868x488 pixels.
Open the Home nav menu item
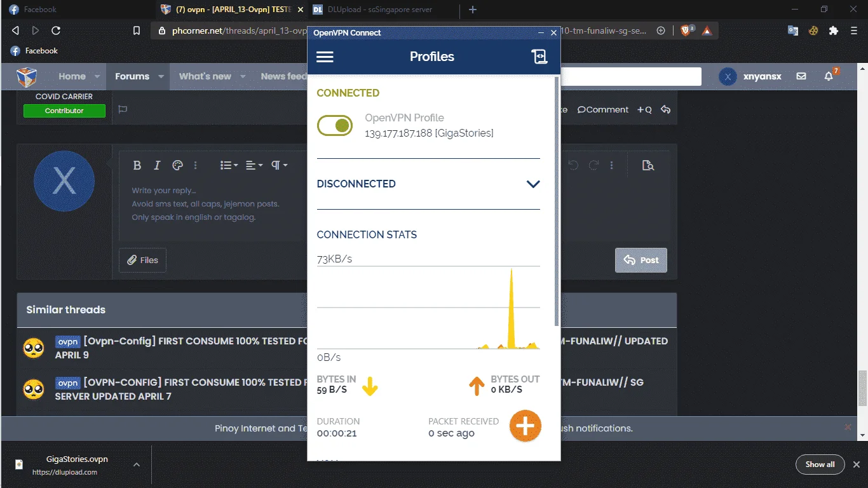(x=72, y=76)
